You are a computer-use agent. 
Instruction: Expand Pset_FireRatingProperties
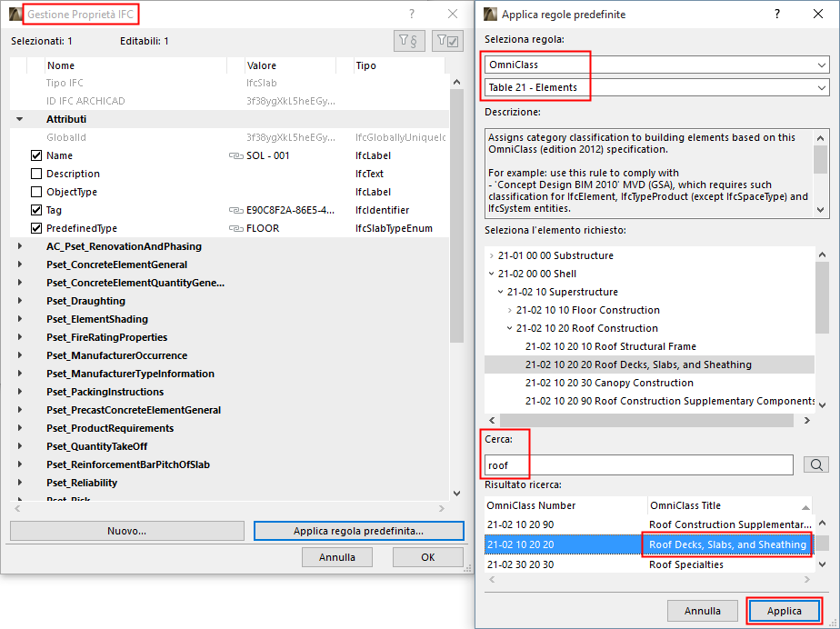[x=20, y=337]
